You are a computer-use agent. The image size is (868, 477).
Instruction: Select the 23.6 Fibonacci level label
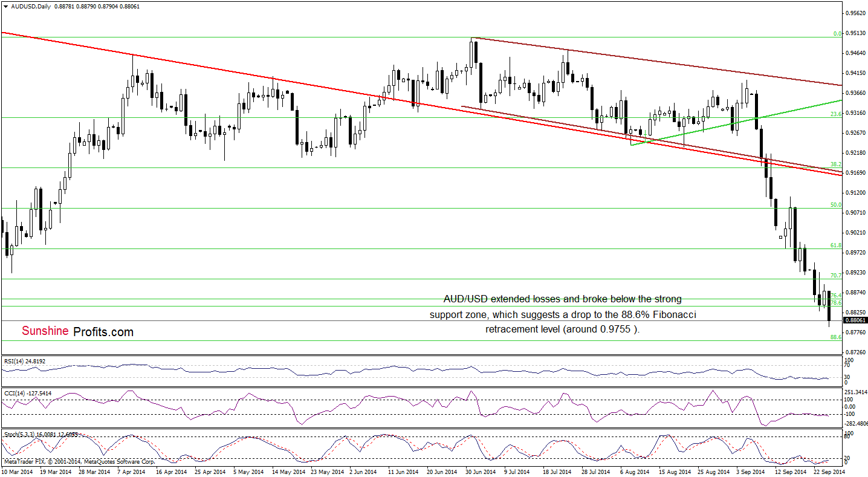tap(836, 114)
